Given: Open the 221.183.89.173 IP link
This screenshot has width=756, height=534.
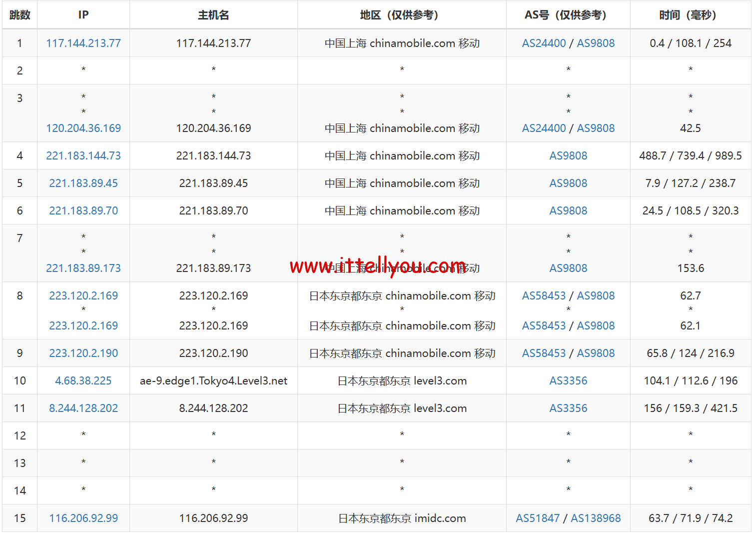Looking at the screenshot, I should coord(83,268).
